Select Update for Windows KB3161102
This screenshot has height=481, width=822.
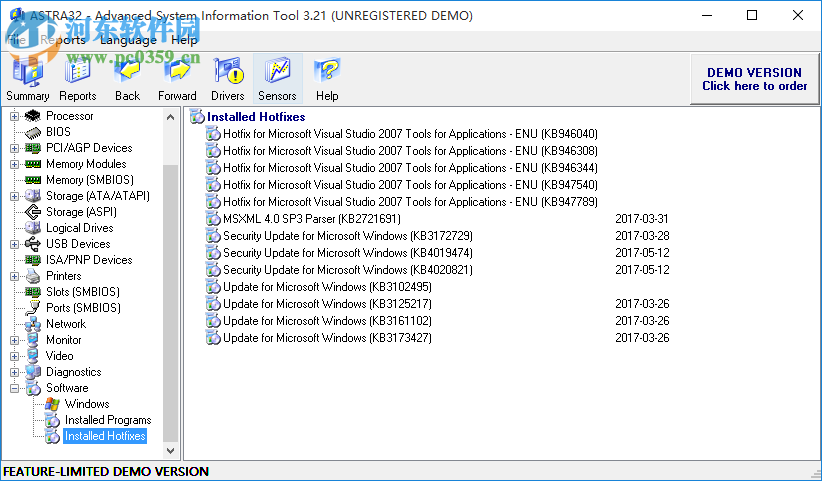pyautogui.click(x=328, y=321)
